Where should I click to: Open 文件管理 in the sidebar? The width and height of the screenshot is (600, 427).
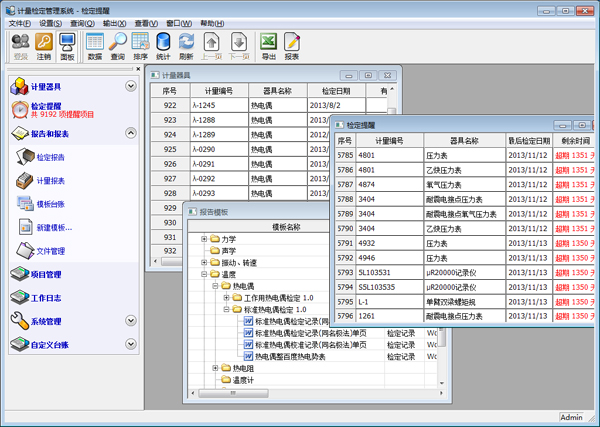50,251
